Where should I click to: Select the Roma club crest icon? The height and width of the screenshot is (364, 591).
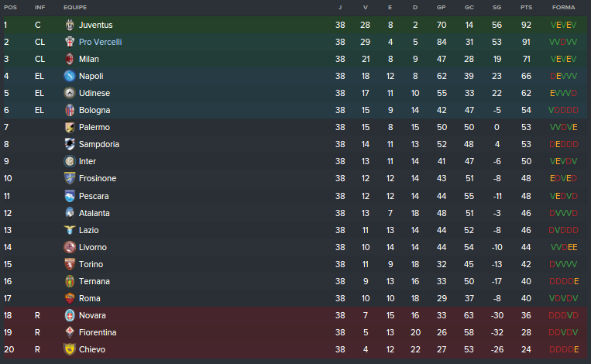70,298
